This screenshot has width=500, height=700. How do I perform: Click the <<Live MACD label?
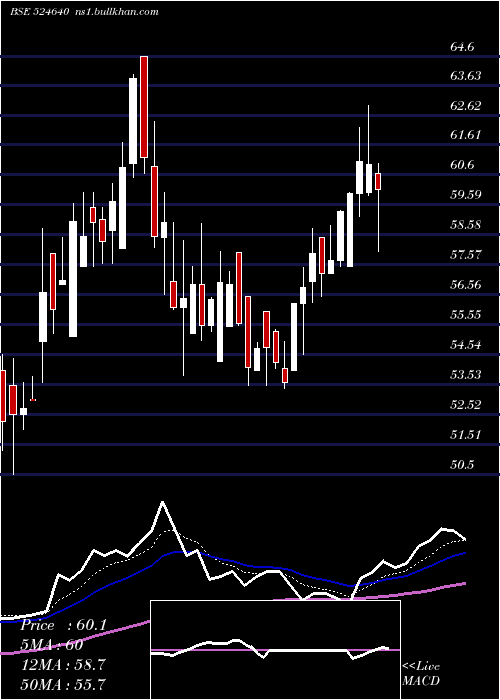pyautogui.click(x=421, y=673)
